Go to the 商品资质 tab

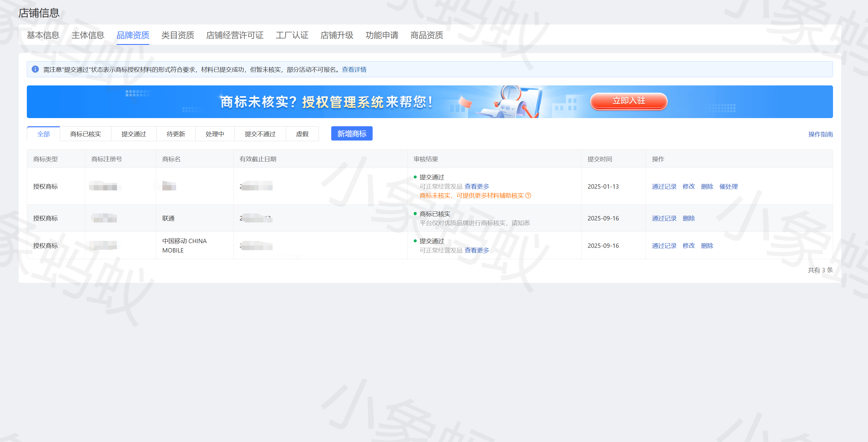pos(427,35)
